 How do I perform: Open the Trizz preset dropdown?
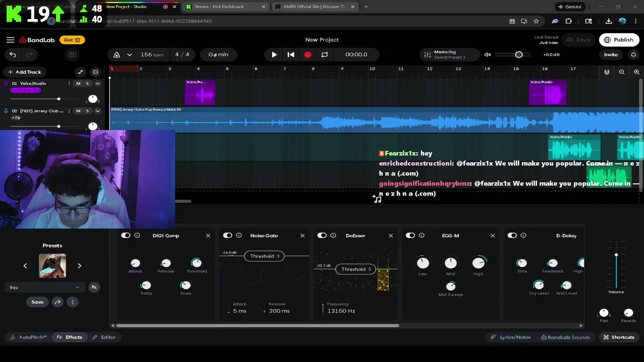[x=44, y=288]
